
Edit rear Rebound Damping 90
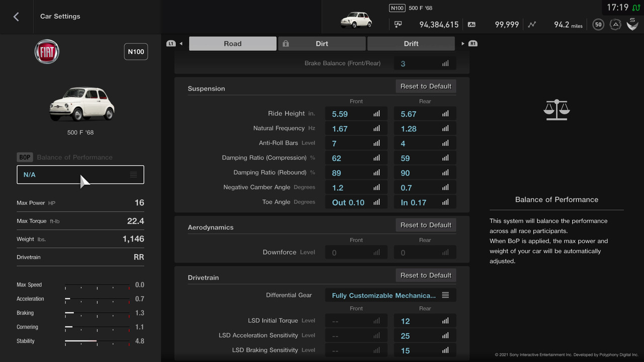point(425,172)
